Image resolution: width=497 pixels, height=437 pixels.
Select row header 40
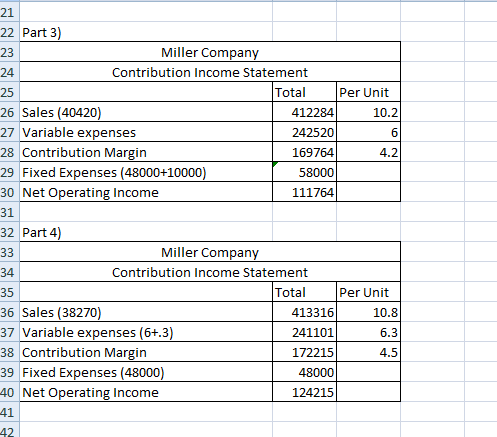tap(10, 392)
